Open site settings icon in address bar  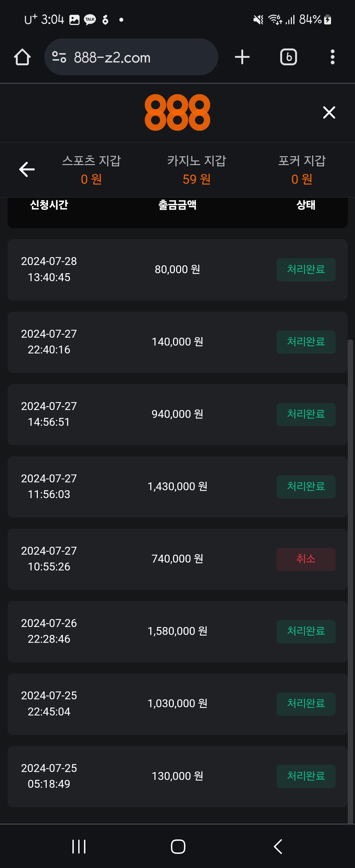[59, 57]
